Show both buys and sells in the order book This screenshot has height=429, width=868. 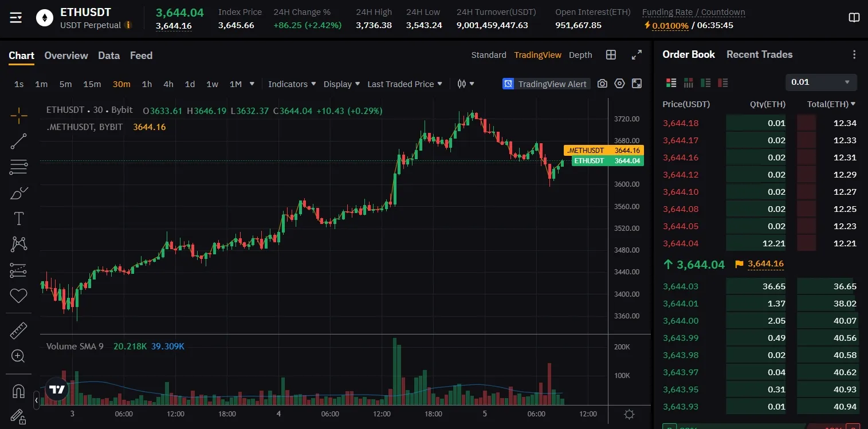point(671,83)
